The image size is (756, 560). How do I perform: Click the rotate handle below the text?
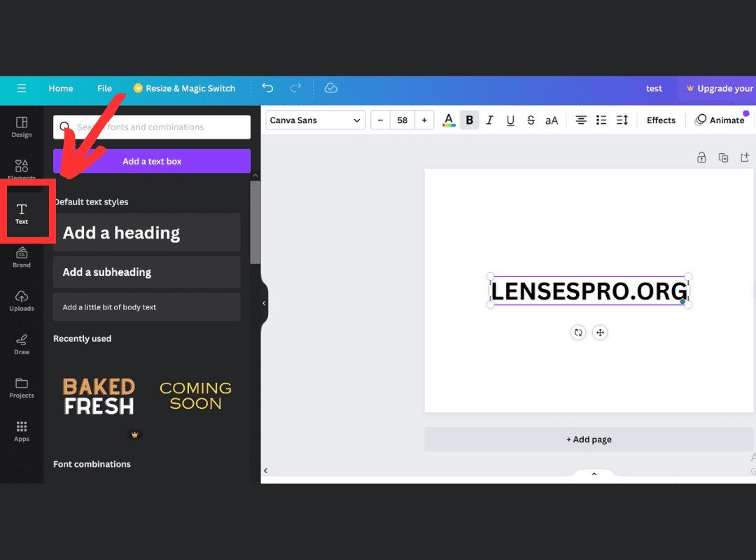pos(578,332)
